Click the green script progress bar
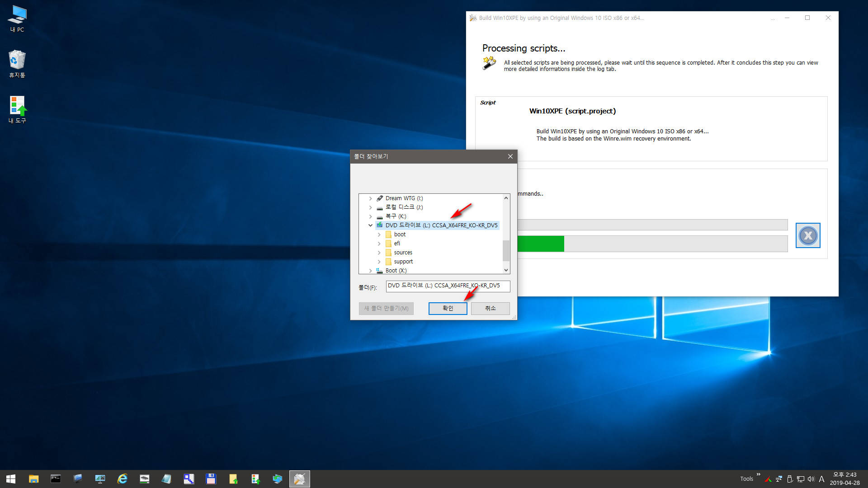 point(541,244)
